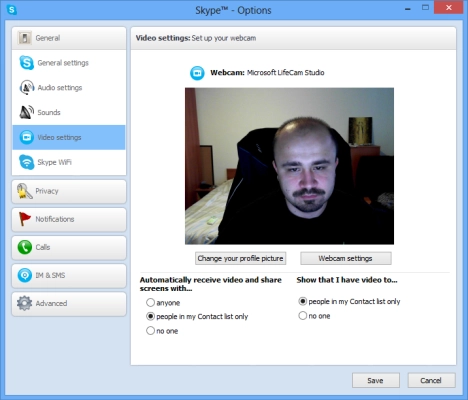Click the Advanced gear icon
Viewport: 468px width, 400px height.
pyautogui.click(x=24, y=303)
